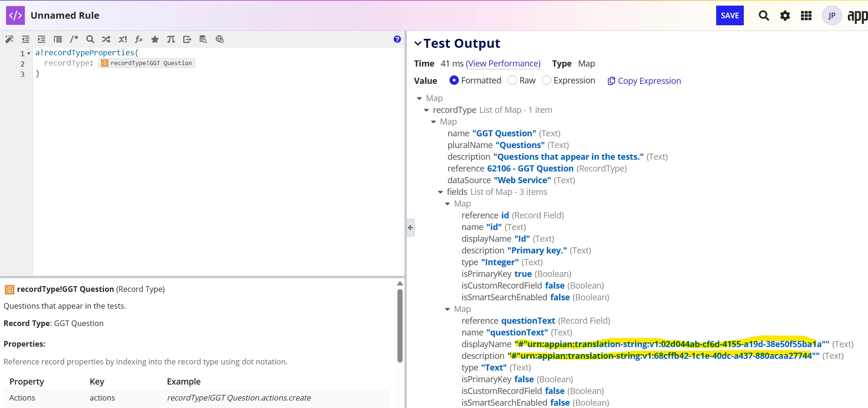This screenshot has height=408, width=868.
Task: Select the Formatted value radio button
Action: click(454, 80)
